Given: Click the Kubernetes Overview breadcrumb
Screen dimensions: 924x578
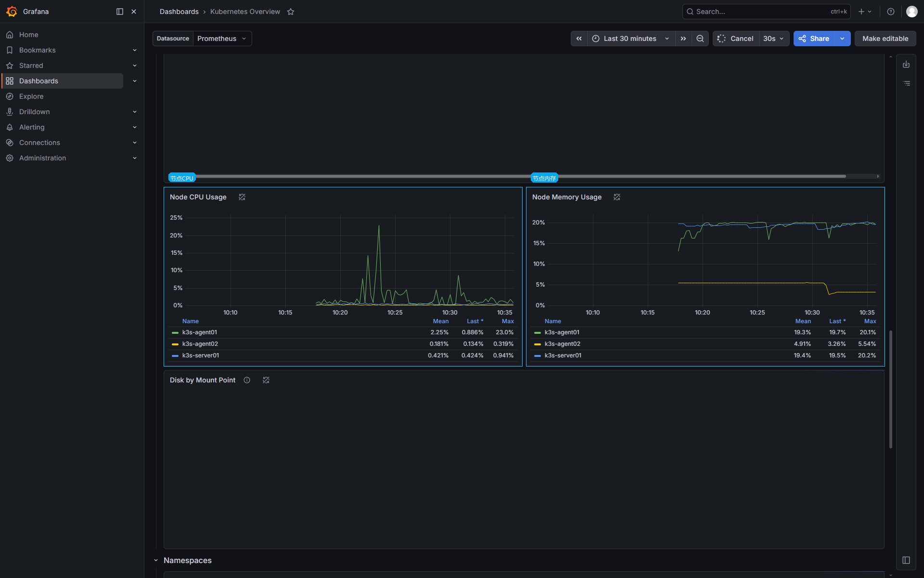Looking at the screenshot, I should [245, 12].
